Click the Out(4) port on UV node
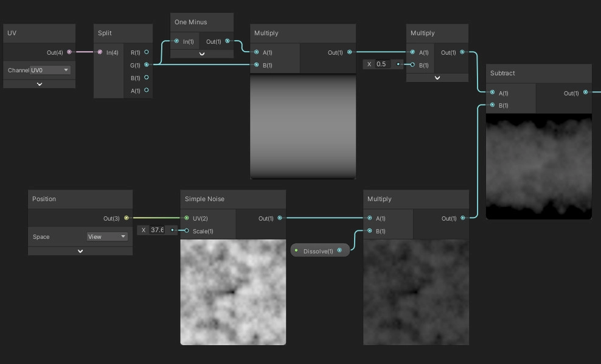Image resolution: width=601 pixels, height=364 pixels. point(69,52)
